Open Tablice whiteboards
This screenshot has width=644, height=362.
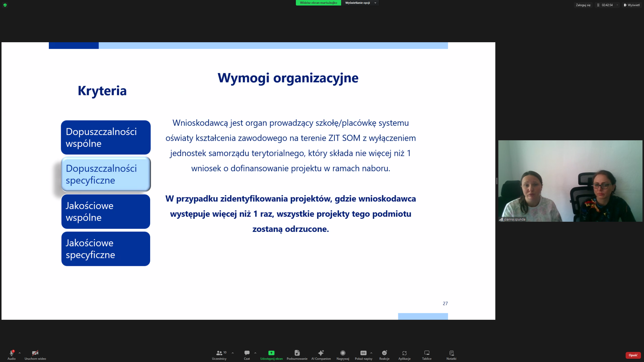coord(427,355)
